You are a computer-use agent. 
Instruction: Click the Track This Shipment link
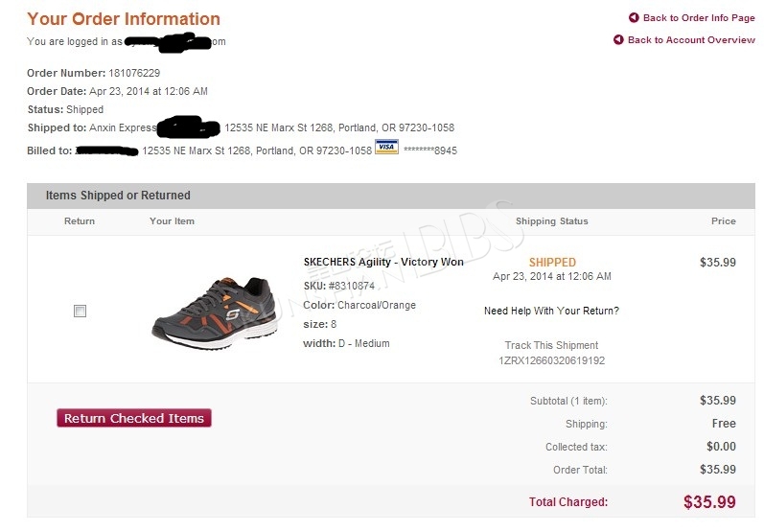pos(551,345)
